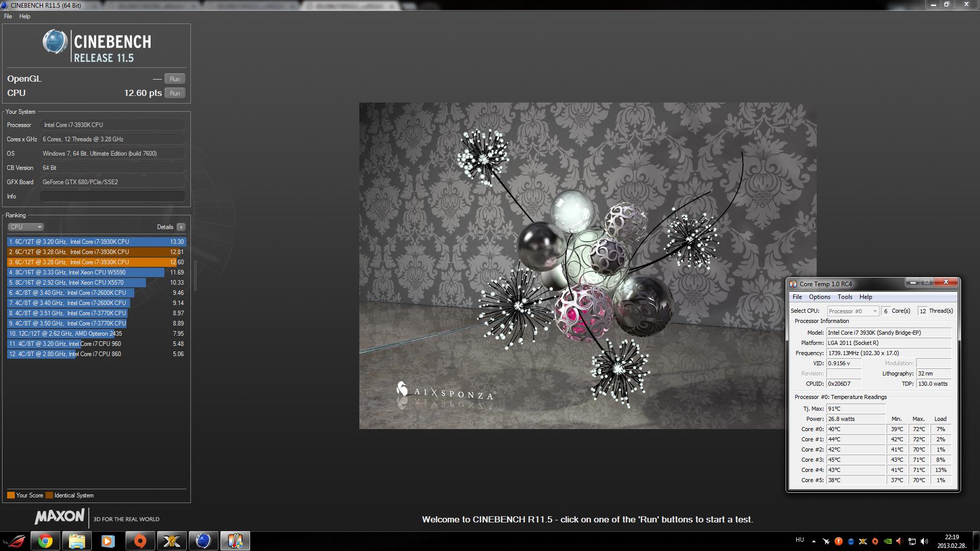Select ranking row 9 i7-3770K 8.89
Image resolution: width=980 pixels, height=551 pixels.
[96, 323]
